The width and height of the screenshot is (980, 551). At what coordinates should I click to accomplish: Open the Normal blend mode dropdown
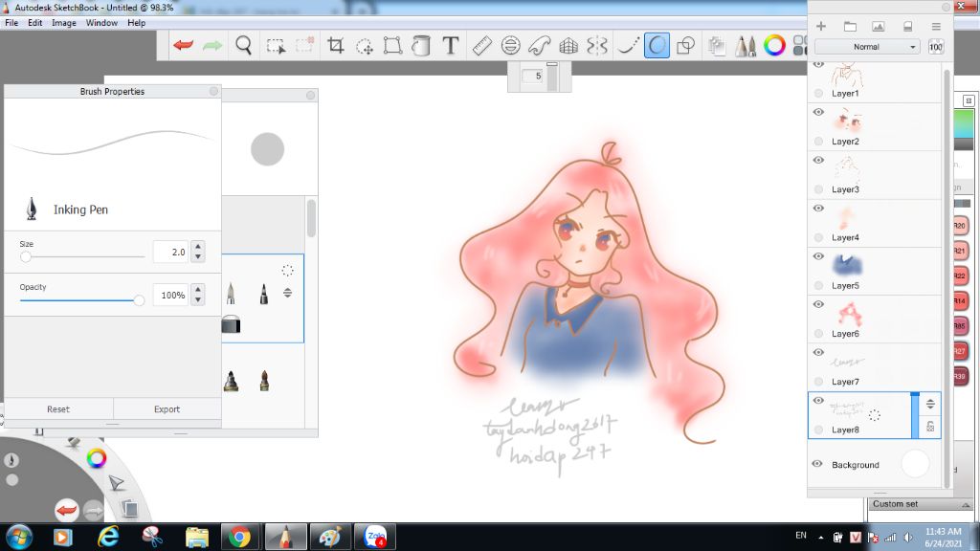pyautogui.click(x=867, y=47)
